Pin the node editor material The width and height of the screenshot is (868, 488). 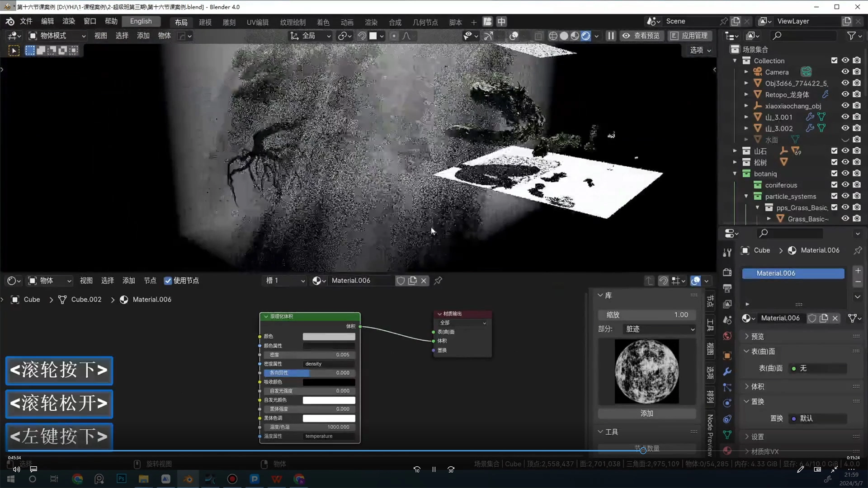coord(438,281)
